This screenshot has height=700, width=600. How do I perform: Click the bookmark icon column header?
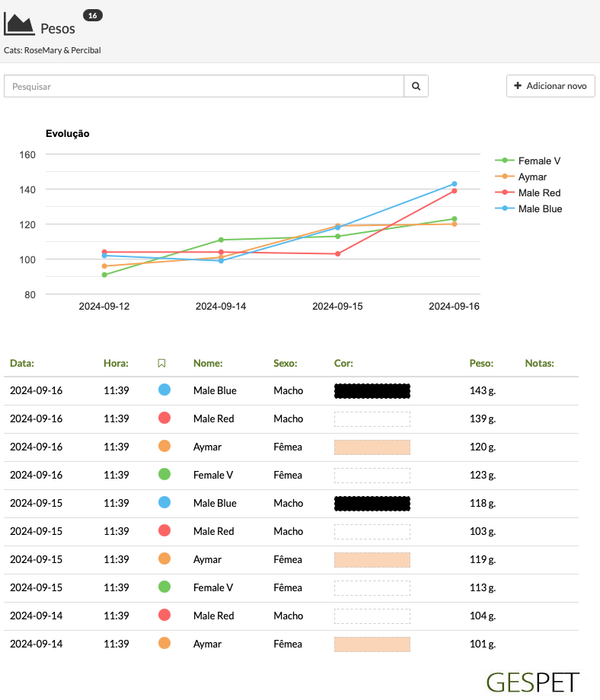(161, 364)
